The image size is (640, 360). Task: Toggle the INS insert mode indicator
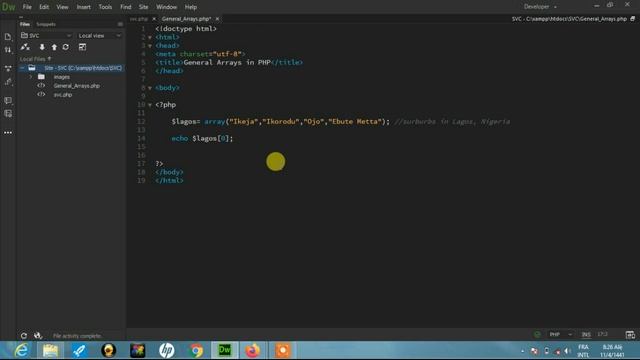point(586,334)
